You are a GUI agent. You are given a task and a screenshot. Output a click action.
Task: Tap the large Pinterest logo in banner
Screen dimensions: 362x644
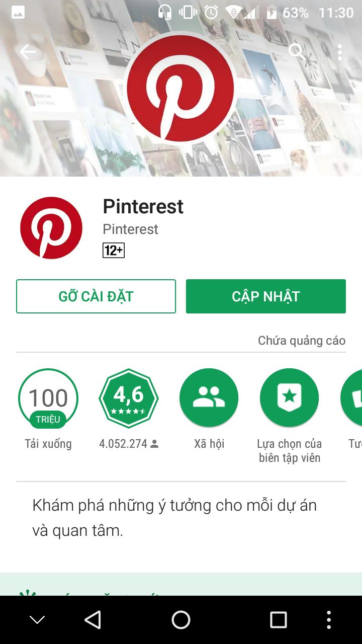coord(180,88)
